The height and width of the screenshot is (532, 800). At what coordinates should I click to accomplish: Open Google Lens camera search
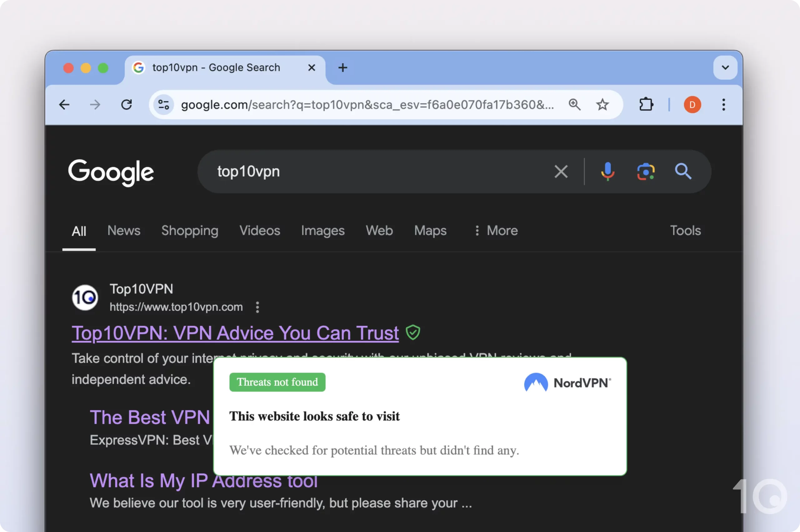pyautogui.click(x=645, y=171)
